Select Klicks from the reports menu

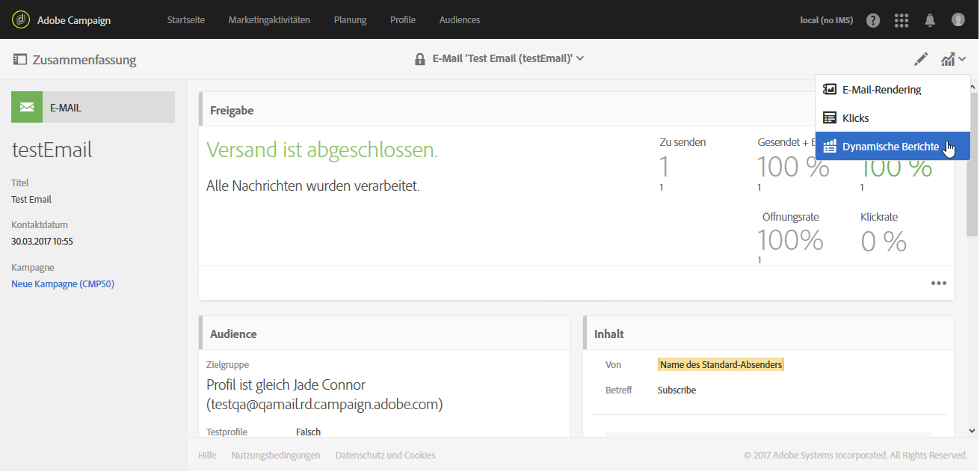click(x=855, y=118)
